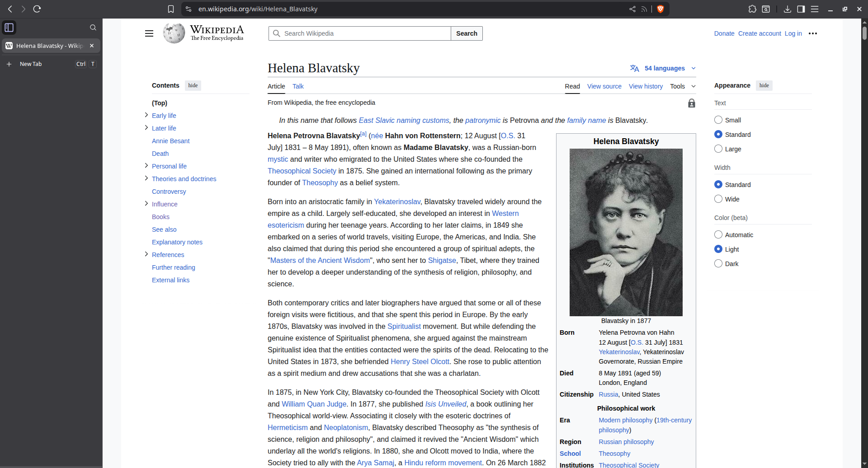868x468 pixels.
Task: Open the browser extensions puzzle icon
Action: coord(752,9)
